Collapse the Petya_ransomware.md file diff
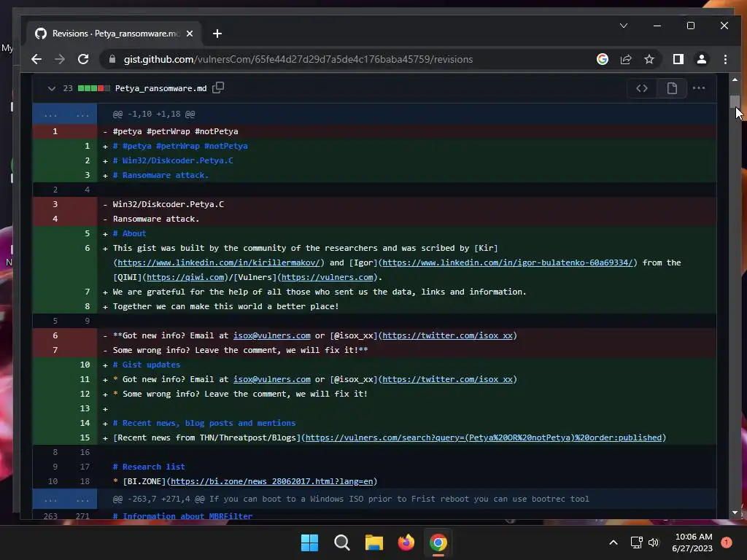 pos(52,88)
